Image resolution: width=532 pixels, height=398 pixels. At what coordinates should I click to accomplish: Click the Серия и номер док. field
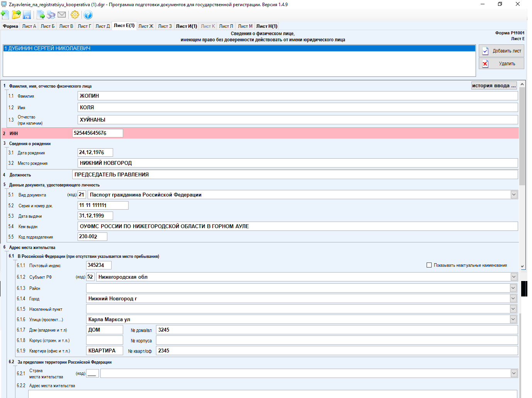103,205
